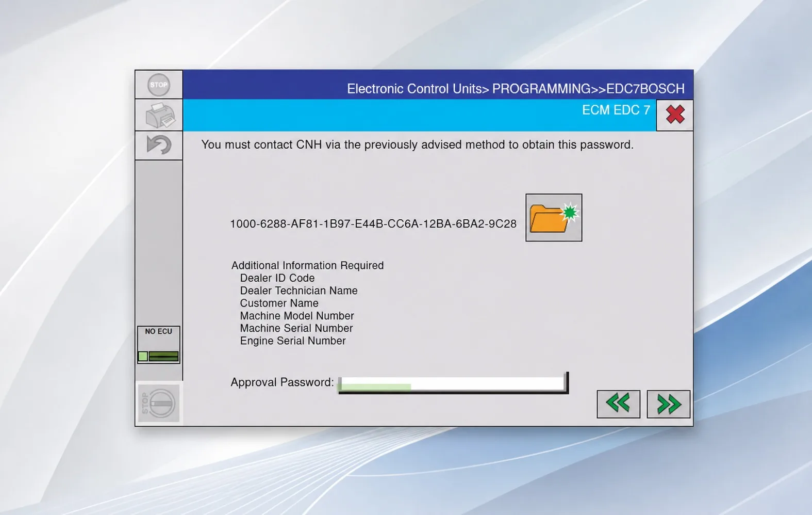The width and height of the screenshot is (812, 515).
Task: Click the undo arrow icon
Action: click(x=159, y=145)
